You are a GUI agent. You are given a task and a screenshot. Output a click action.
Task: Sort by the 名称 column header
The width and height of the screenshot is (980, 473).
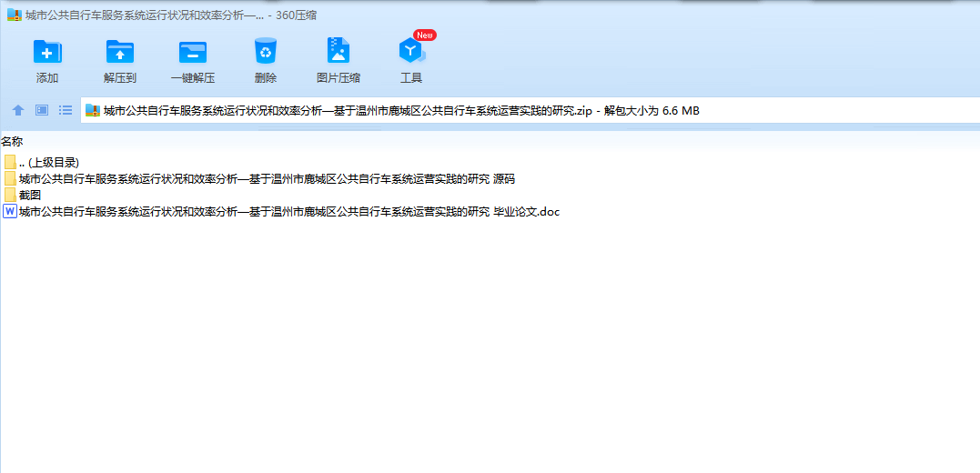click(x=12, y=142)
